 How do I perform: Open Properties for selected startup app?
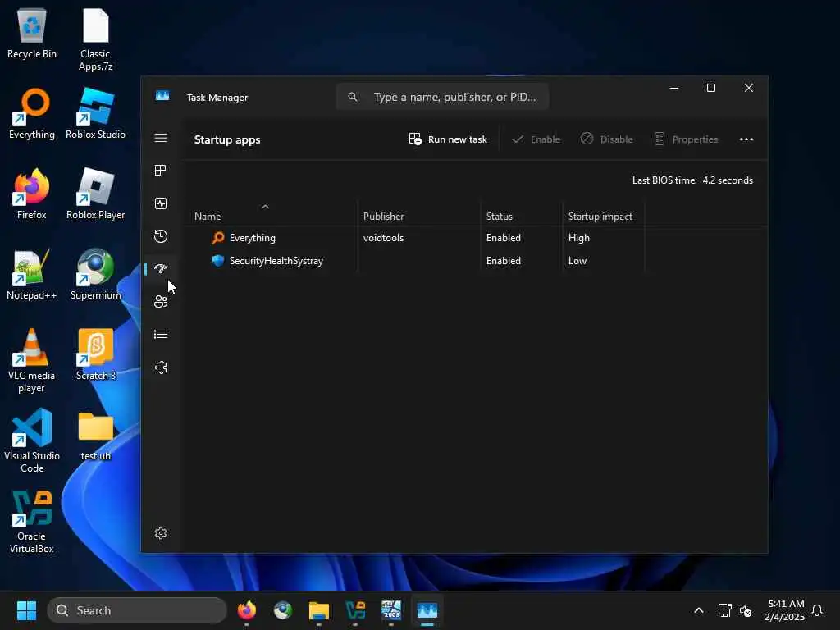687,139
